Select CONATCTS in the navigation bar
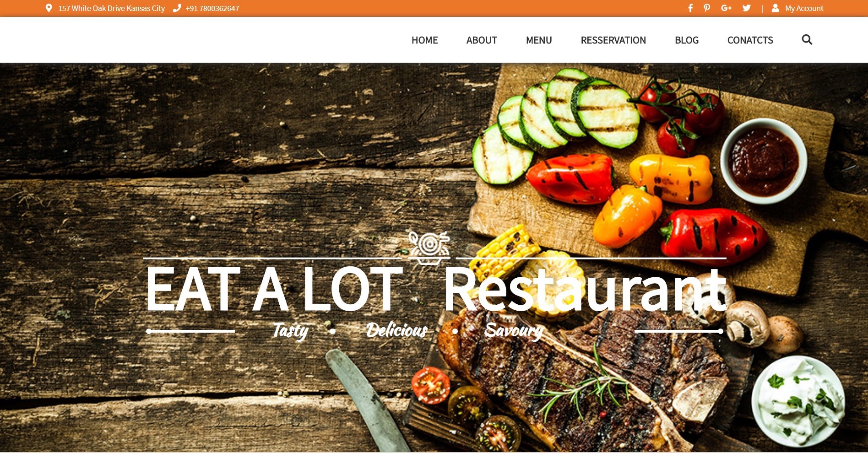868x453 pixels. (x=750, y=40)
